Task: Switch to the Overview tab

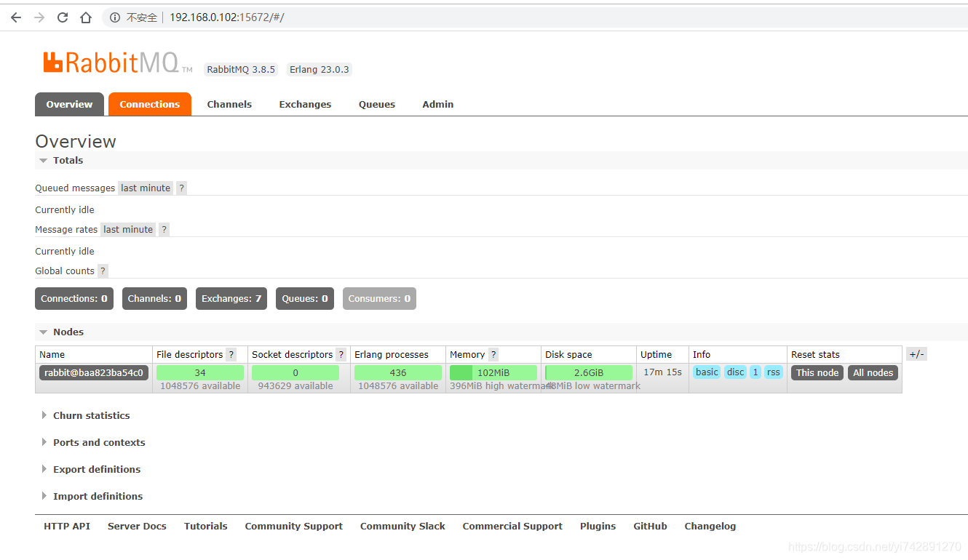Action: click(x=69, y=104)
